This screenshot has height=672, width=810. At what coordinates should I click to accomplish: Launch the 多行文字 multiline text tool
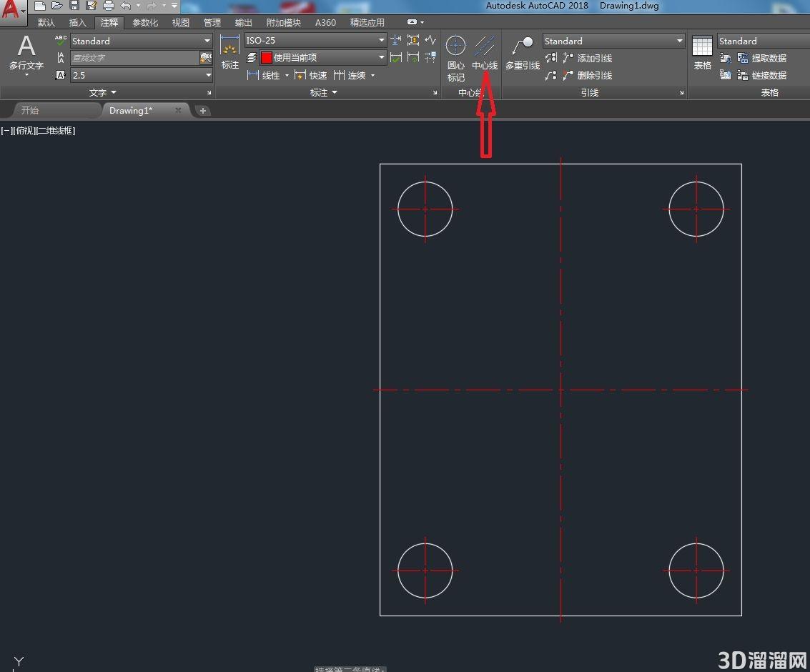pyautogui.click(x=26, y=55)
